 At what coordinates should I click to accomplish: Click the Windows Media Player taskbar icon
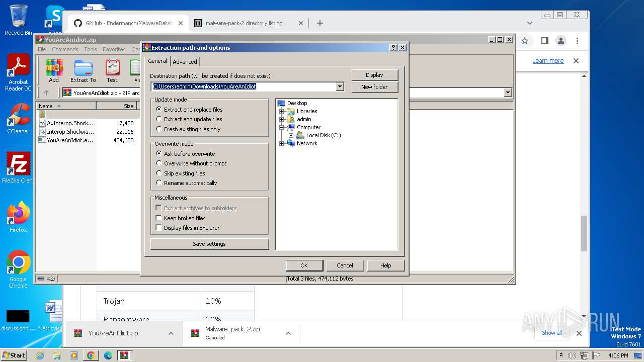pyautogui.click(x=74, y=355)
